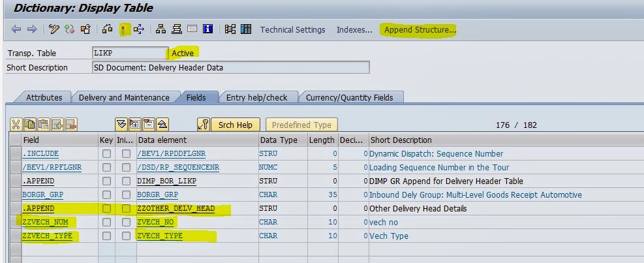
Task: Toggle Key checkbox for ZZVECH_TYPE row
Action: [106, 236]
